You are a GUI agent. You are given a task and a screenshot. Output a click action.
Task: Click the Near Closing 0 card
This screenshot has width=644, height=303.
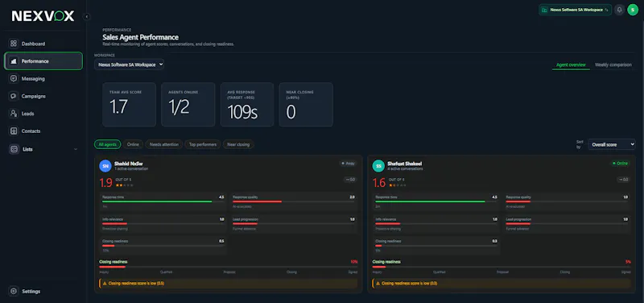coord(306,105)
